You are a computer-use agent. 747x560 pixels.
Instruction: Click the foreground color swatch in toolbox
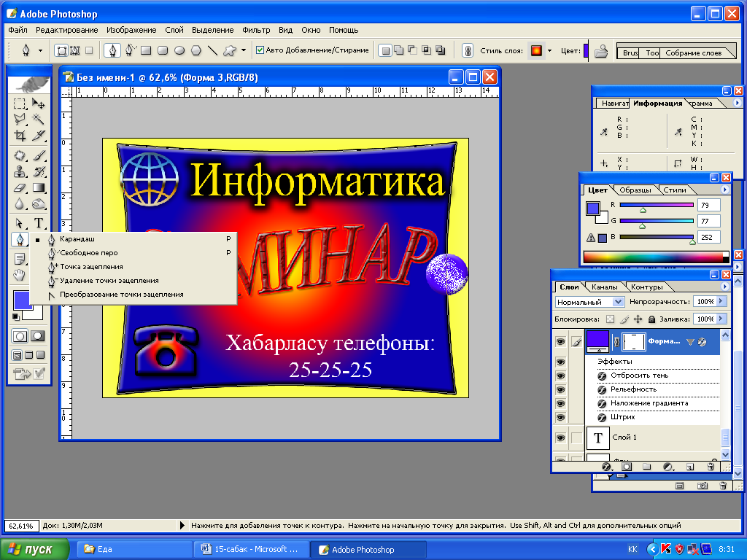tap(22, 300)
